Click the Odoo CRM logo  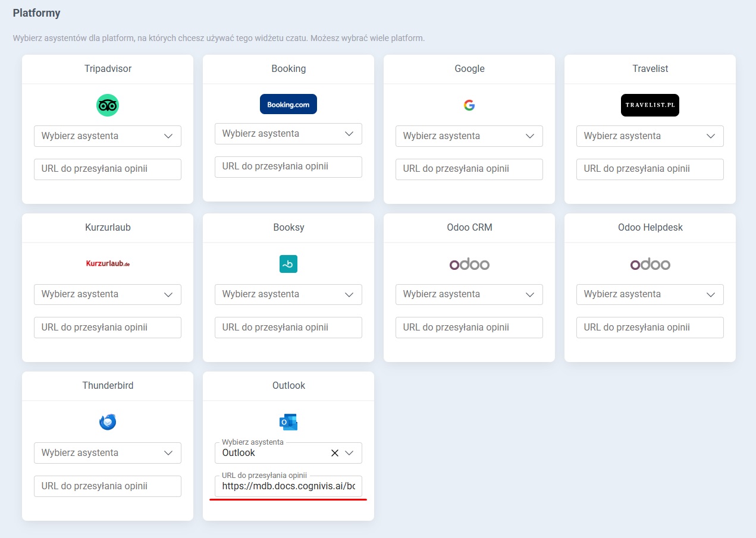pos(469,264)
